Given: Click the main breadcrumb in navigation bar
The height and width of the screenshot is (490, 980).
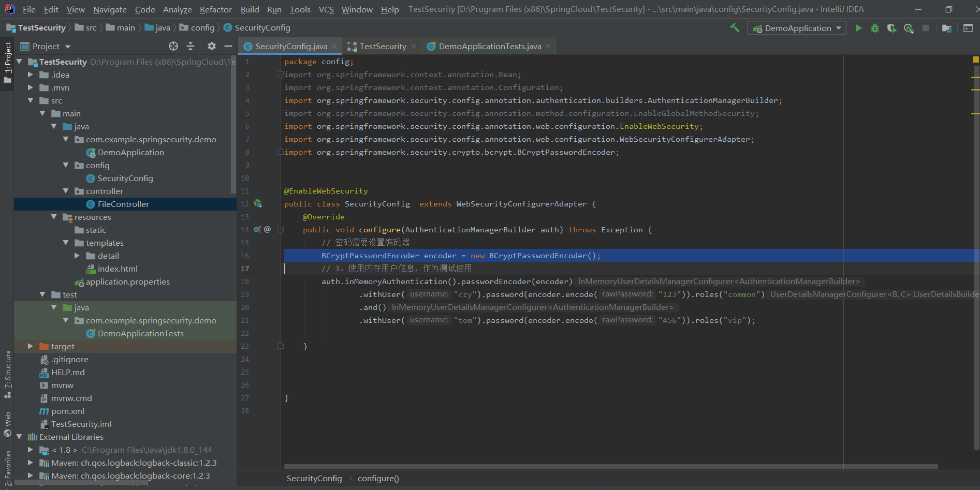Looking at the screenshot, I should tap(120, 27).
